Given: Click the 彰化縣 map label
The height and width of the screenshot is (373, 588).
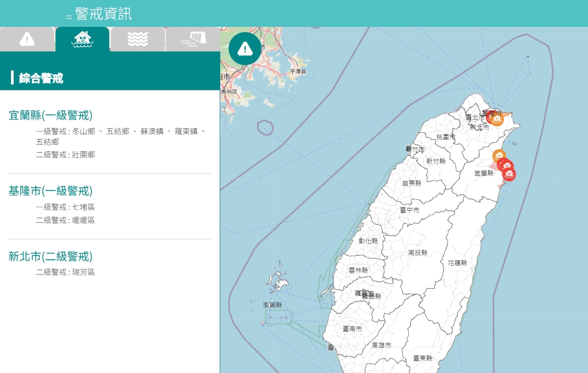Looking at the screenshot, I should [368, 241].
